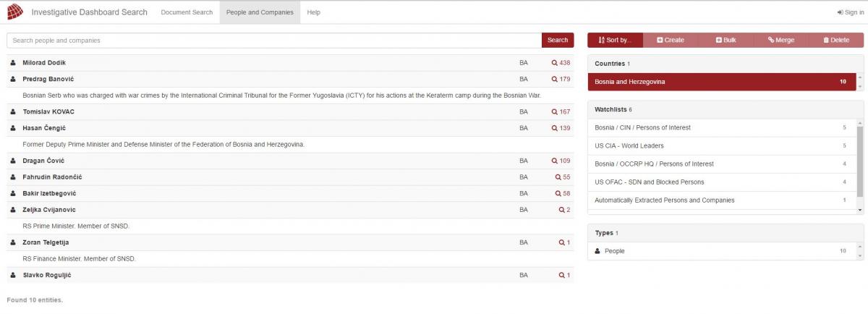Image resolution: width=868 pixels, height=314 pixels.
Task: Open document search count 438 for Milorad Dodik
Action: pos(561,63)
